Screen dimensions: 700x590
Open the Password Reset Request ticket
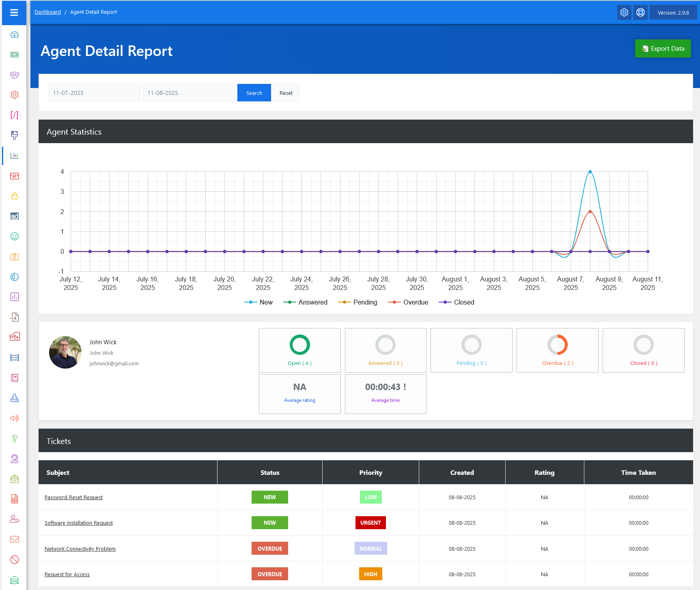tap(73, 498)
